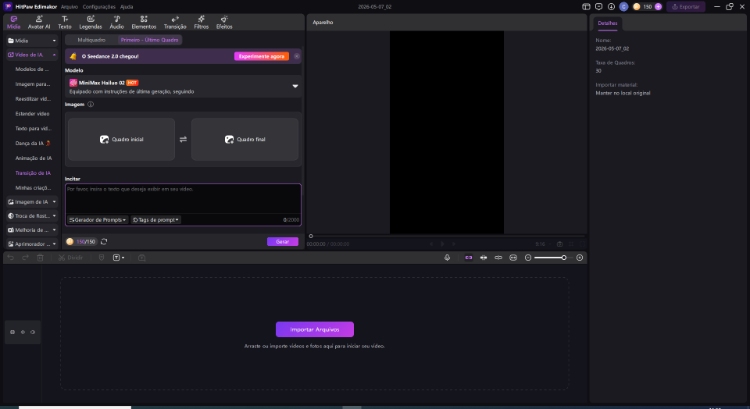Click the timeline zoom slider handle
The height and width of the screenshot is (409, 750).
(x=564, y=258)
